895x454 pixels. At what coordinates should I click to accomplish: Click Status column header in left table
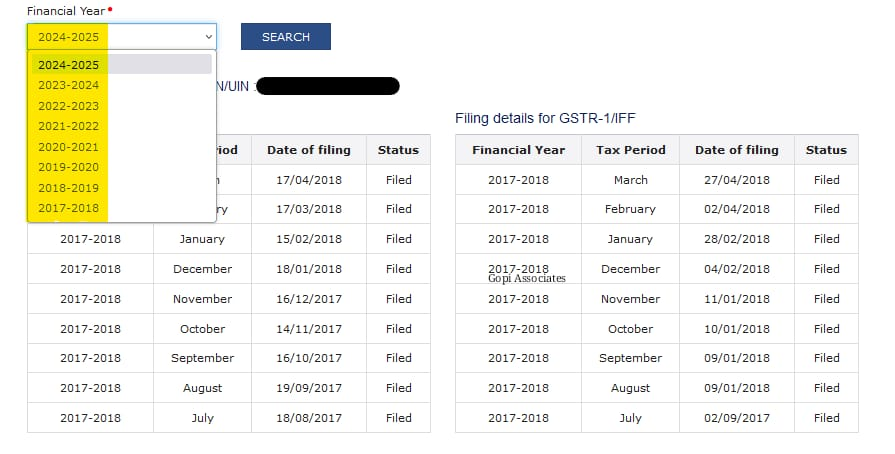[398, 150]
